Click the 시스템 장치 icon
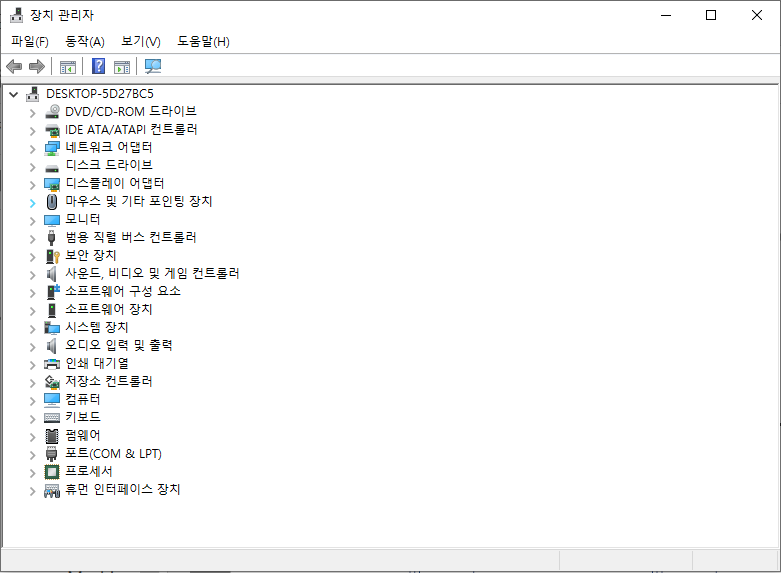Image resolution: width=781 pixels, height=573 pixels. tap(52, 327)
